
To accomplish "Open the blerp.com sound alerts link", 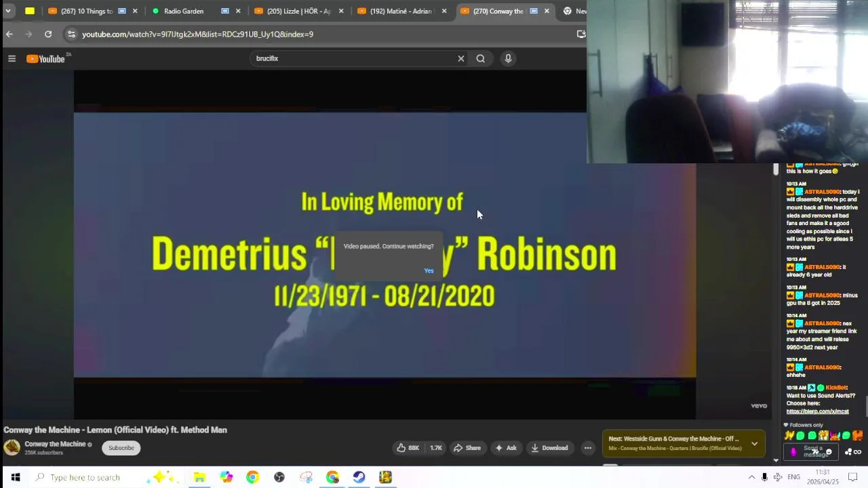I will tap(817, 411).
